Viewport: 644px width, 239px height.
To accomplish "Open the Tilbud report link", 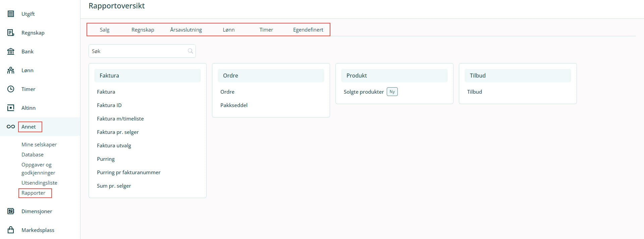I will pos(474,92).
